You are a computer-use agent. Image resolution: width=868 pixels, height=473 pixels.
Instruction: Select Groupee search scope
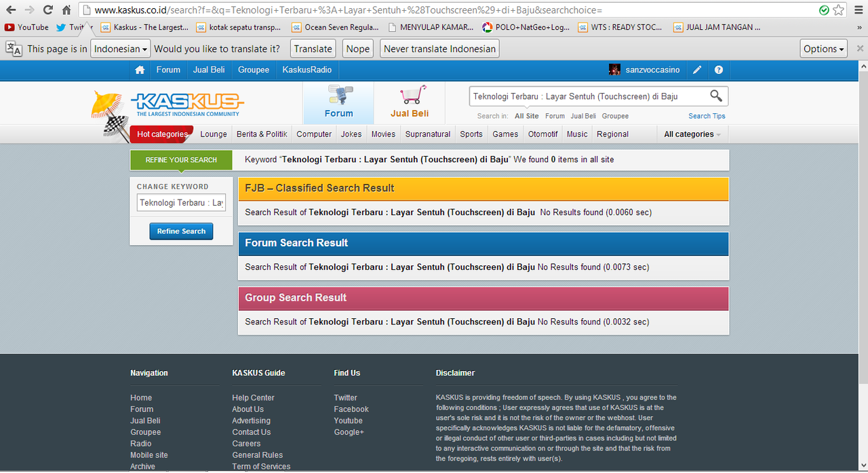pyautogui.click(x=615, y=116)
